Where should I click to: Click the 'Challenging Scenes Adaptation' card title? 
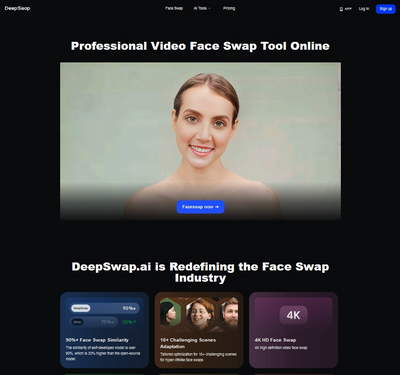(188, 343)
